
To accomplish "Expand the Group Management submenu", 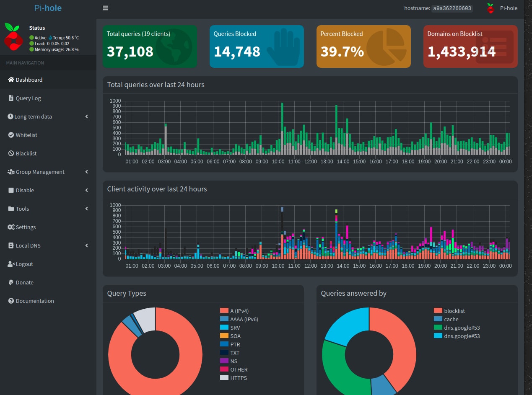I will (x=87, y=172).
